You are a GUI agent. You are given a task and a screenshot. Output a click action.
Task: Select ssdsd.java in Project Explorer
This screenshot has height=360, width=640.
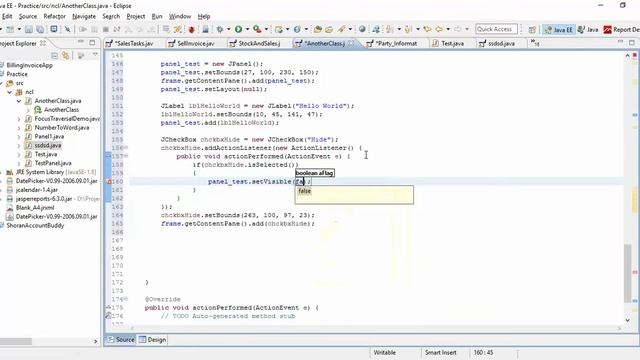pyautogui.click(x=47, y=145)
